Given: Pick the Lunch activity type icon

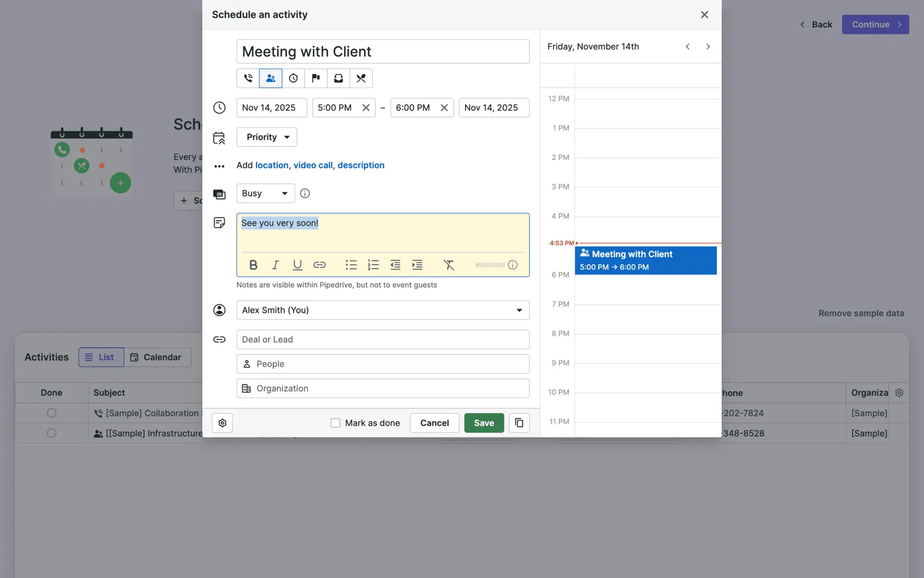Looking at the screenshot, I should pyautogui.click(x=361, y=78).
